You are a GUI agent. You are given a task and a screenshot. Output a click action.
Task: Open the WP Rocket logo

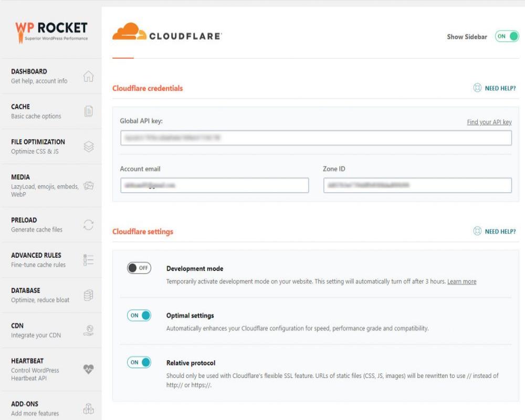(x=51, y=31)
